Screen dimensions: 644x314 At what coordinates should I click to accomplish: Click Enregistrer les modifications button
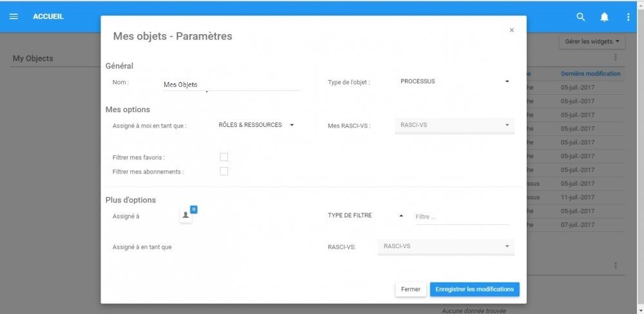475,289
